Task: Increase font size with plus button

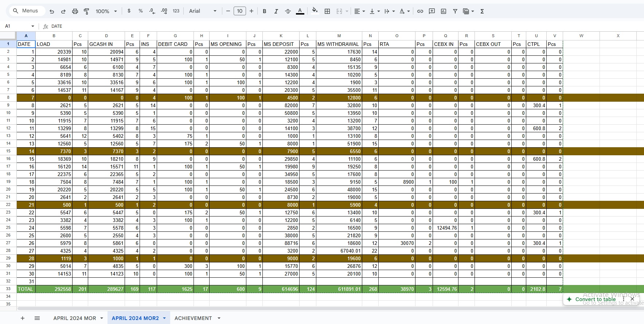Action: tap(251, 11)
